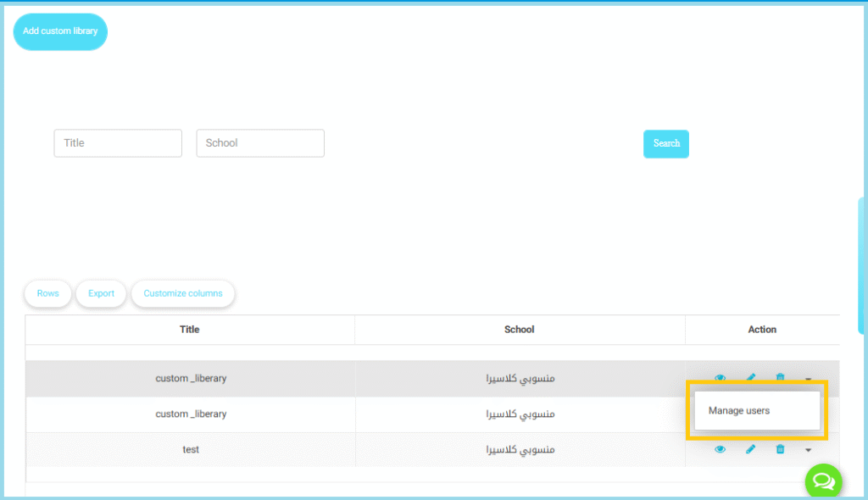The width and height of the screenshot is (868, 500).
Task: Click the Export button
Action: click(x=101, y=293)
